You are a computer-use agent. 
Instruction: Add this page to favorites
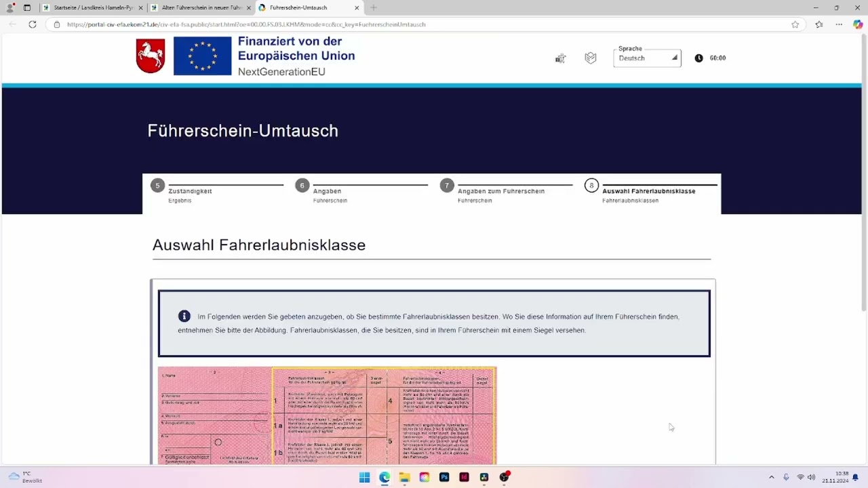795,24
